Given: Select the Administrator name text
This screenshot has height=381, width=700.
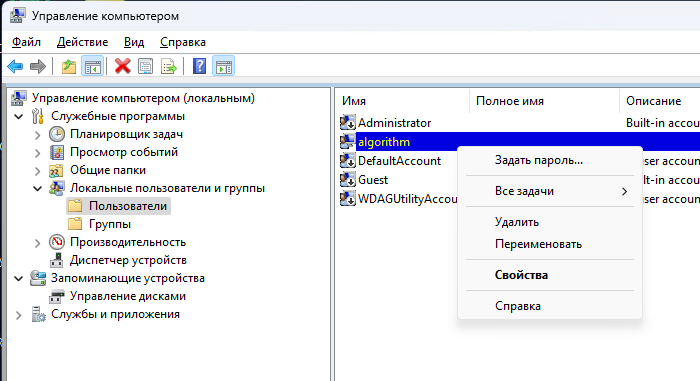Looking at the screenshot, I should (x=395, y=122).
